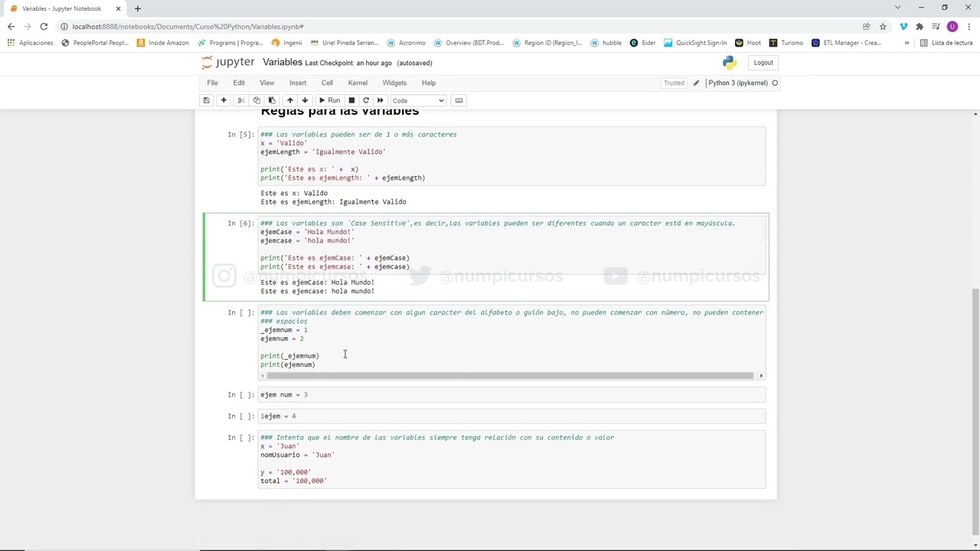Click line print(_ejemnum)
The height and width of the screenshot is (551, 980).
coord(289,356)
